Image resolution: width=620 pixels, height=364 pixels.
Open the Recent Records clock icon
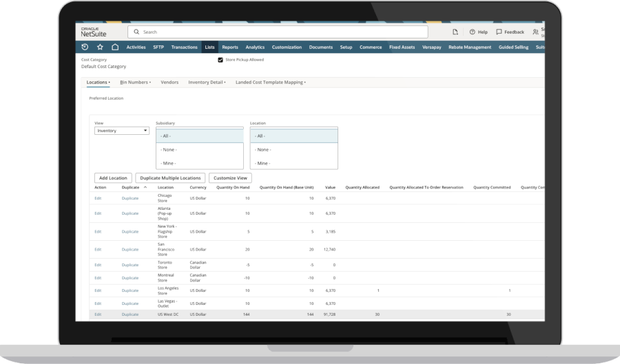[85, 47]
